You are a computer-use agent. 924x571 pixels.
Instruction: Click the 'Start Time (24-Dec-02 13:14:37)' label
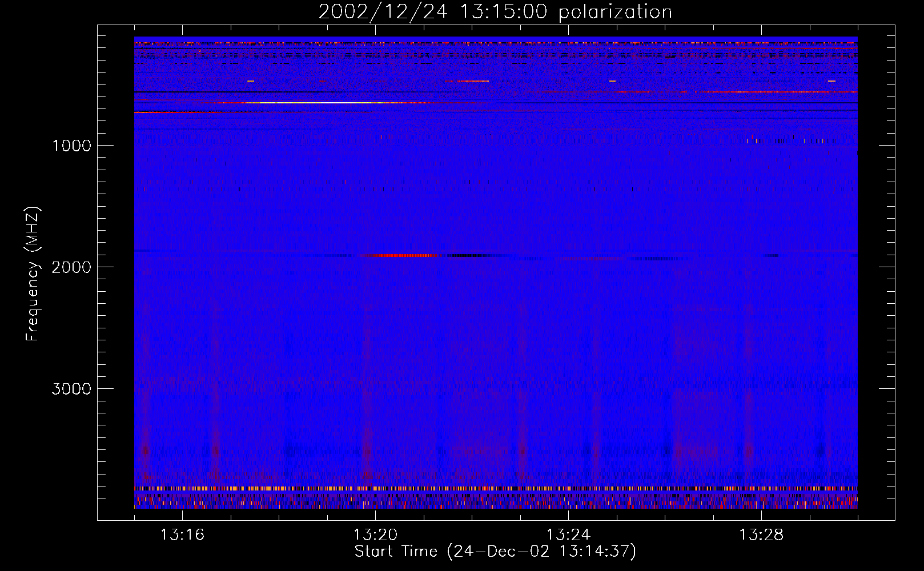click(x=495, y=552)
